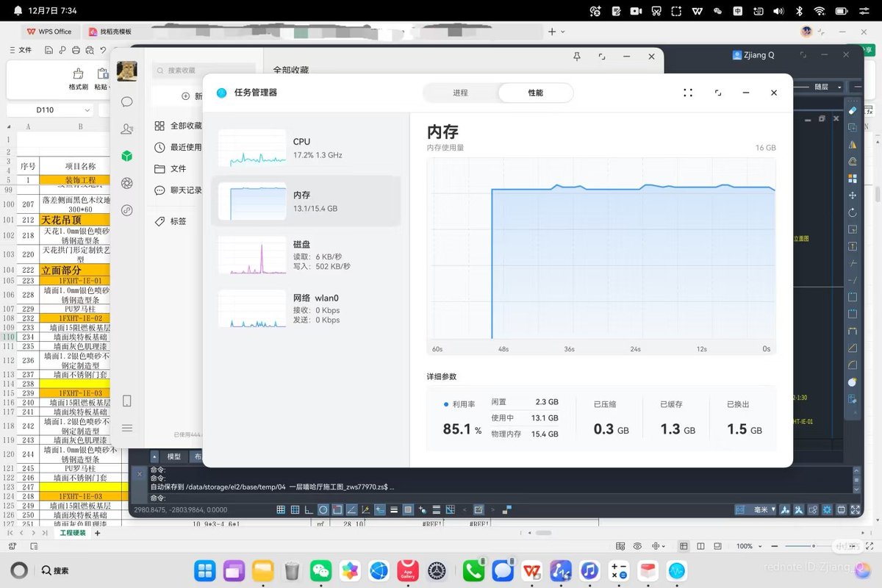Open a new WPS tab with the plus
This screenshot has width=882, height=588.
(x=552, y=32)
